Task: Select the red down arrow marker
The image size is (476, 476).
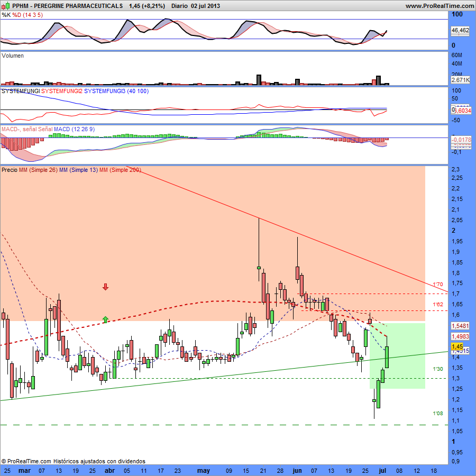Action: (x=105, y=287)
